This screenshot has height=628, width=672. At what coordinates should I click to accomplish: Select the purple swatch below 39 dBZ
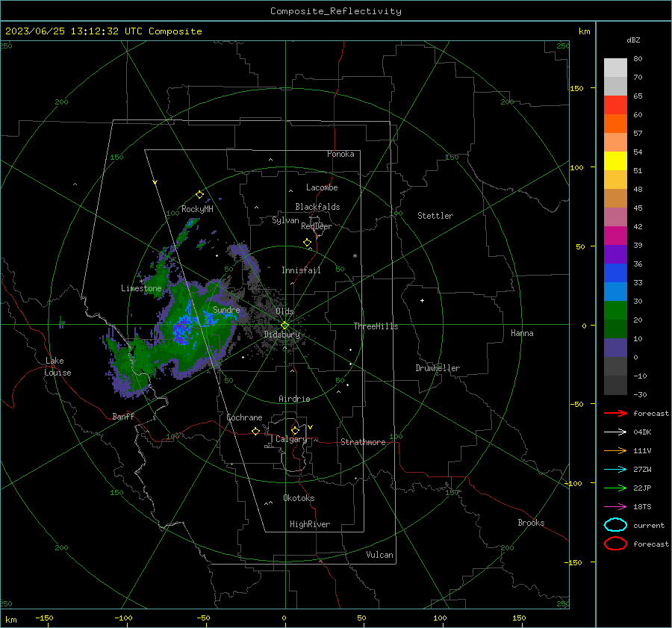point(615,254)
